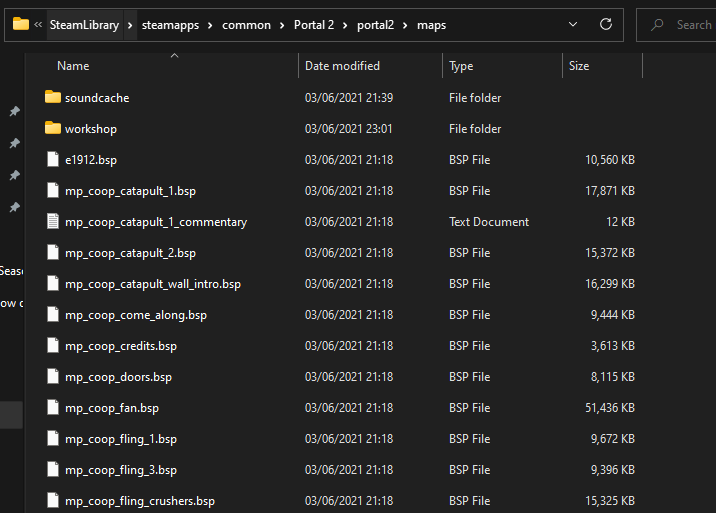Click the e1912.bsp file name
716x513 pixels.
(x=91, y=160)
